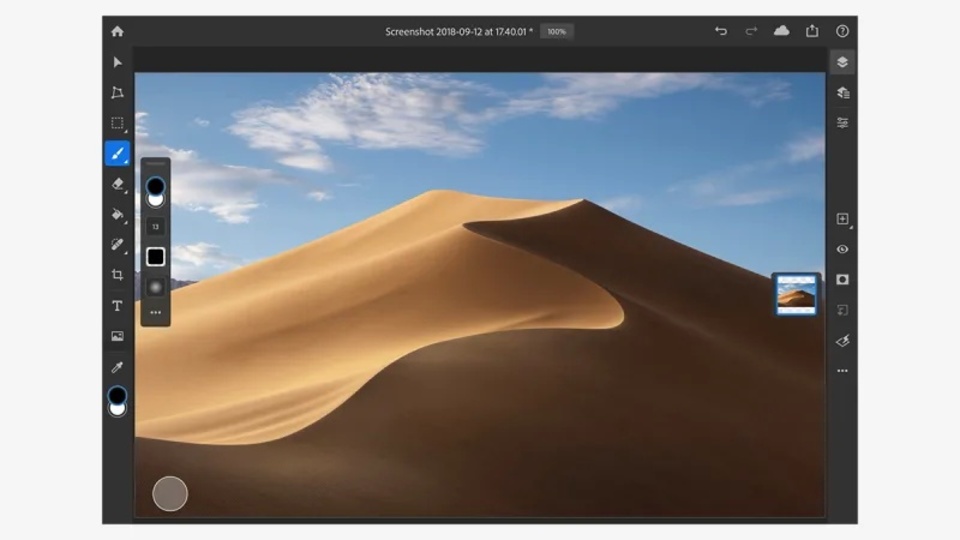Tap the touch shortcut circle
Image resolution: width=960 pixels, height=540 pixels.
coord(170,493)
